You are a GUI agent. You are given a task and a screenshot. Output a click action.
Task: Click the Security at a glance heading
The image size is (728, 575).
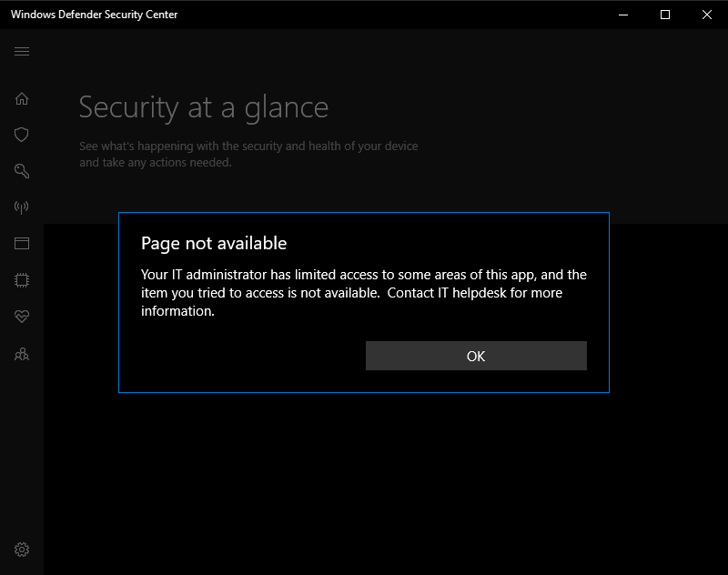(x=204, y=107)
